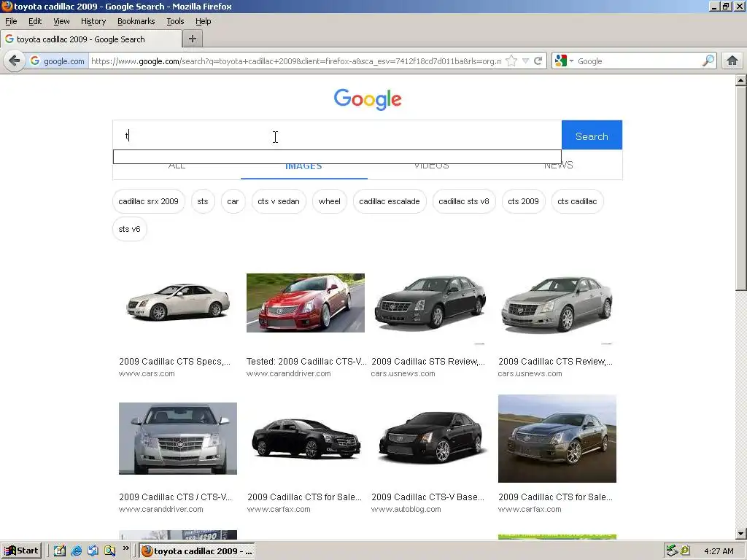Open the 2009 Cadillac CTS Specs link
The width and height of the screenshot is (747, 560).
point(175,362)
